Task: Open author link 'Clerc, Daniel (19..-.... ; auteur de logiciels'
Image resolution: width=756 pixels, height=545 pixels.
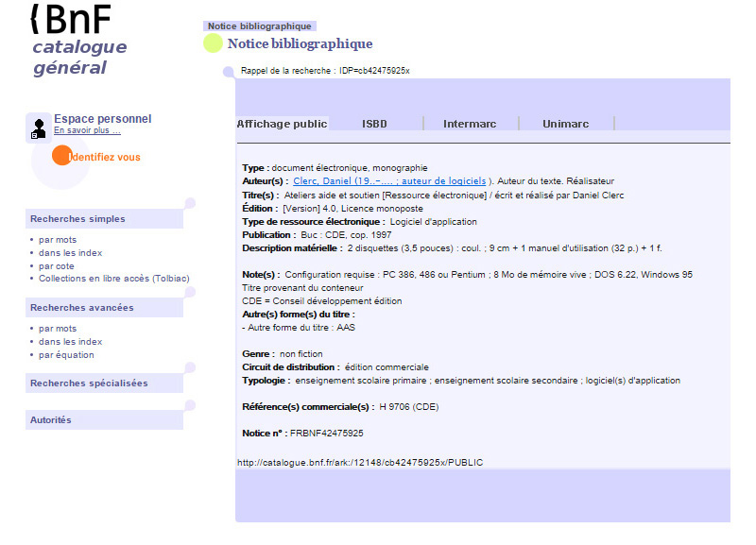Action: click(389, 181)
